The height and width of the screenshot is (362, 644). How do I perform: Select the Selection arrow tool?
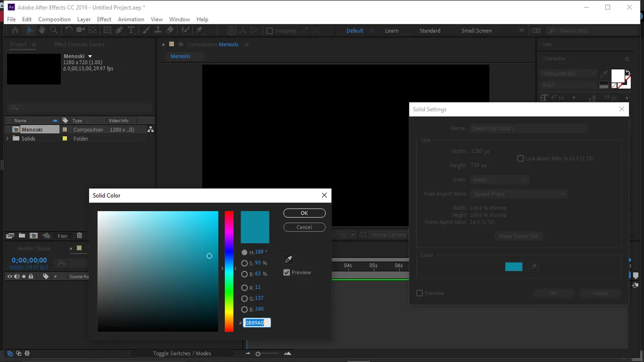[x=30, y=30]
